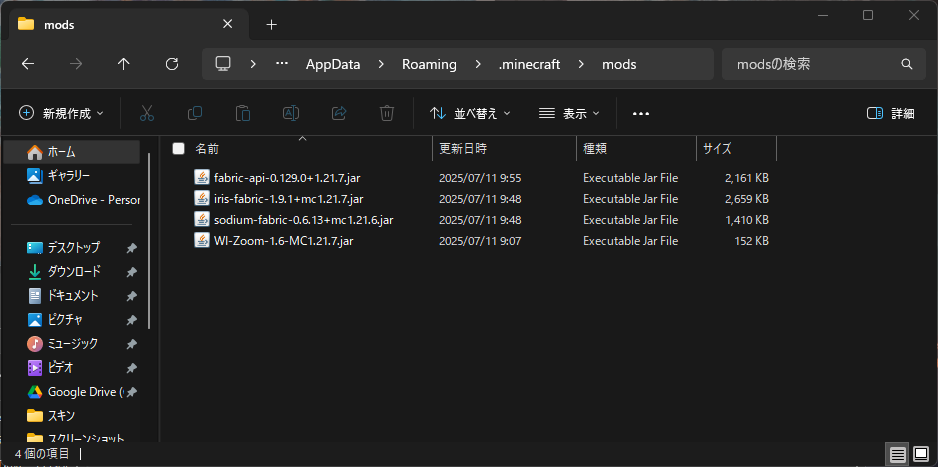Open ドキュメント in navigation pane

click(72, 295)
